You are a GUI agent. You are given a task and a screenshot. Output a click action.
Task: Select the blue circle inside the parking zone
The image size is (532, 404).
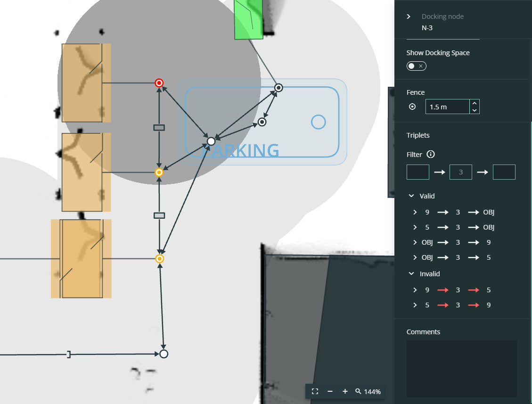click(318, 122)
